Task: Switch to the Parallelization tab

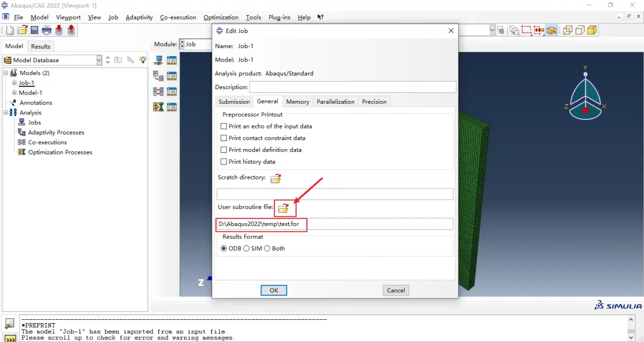Action: 336,102
